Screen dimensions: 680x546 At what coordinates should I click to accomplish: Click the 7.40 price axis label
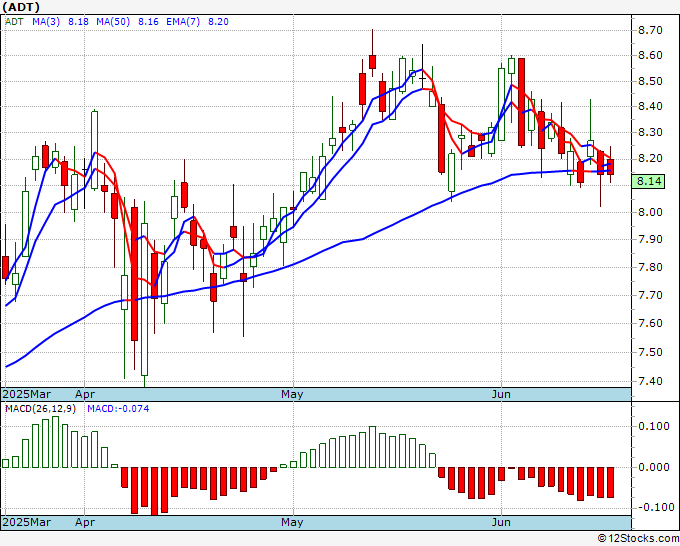point(650,381)
